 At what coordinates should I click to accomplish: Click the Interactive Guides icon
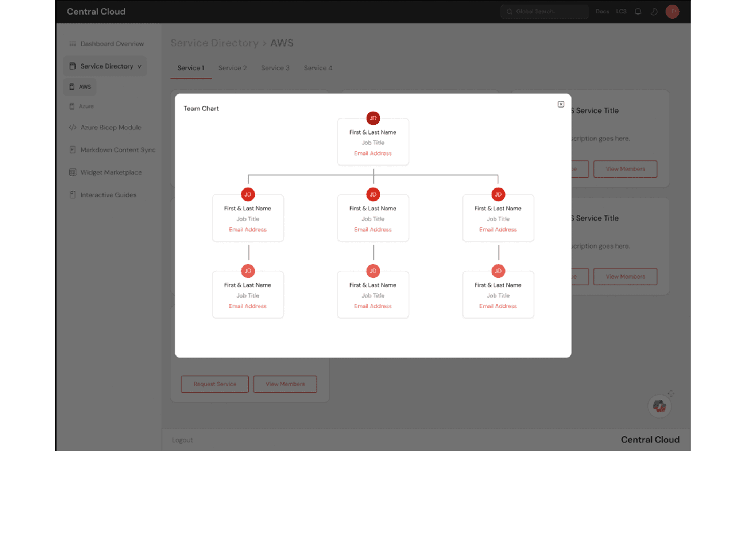click(73, 195)
